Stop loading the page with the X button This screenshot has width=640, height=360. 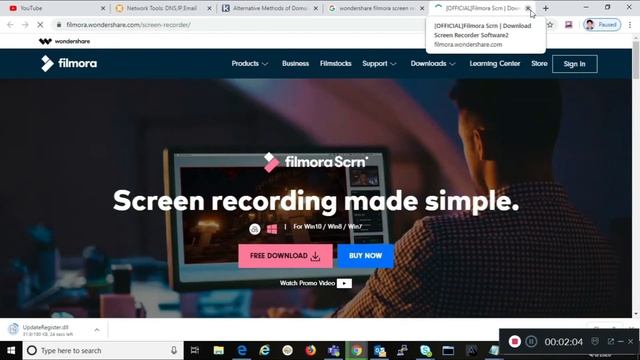tap(40, 25)
